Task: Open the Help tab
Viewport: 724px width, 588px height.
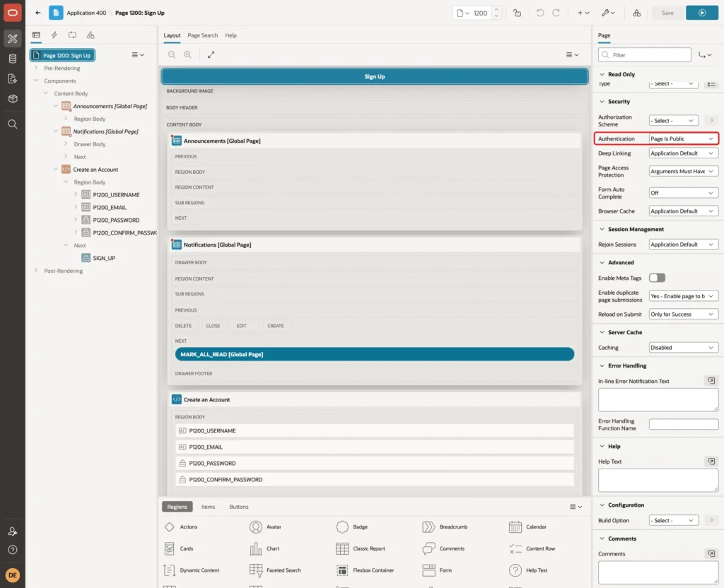Action: coord(231,35)
